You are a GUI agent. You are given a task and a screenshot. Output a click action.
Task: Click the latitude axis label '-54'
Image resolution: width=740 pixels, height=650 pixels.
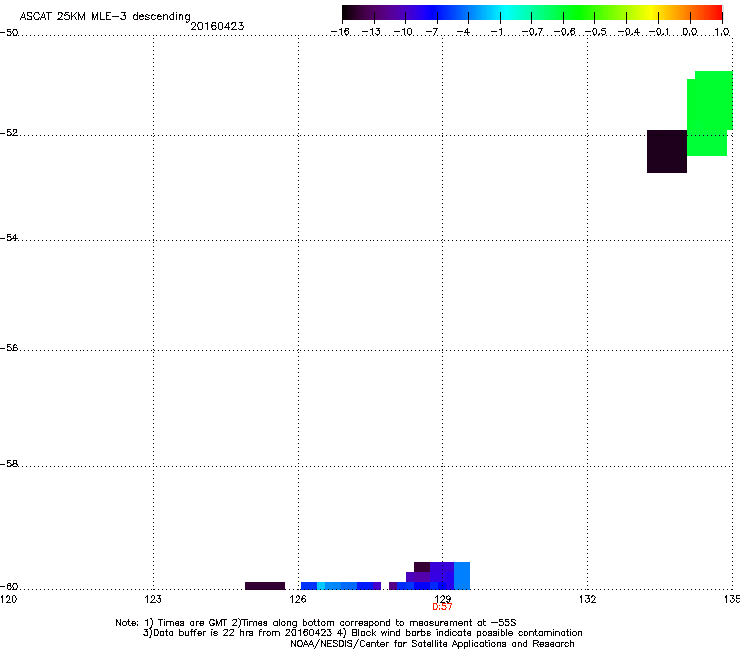pos(9,238)
